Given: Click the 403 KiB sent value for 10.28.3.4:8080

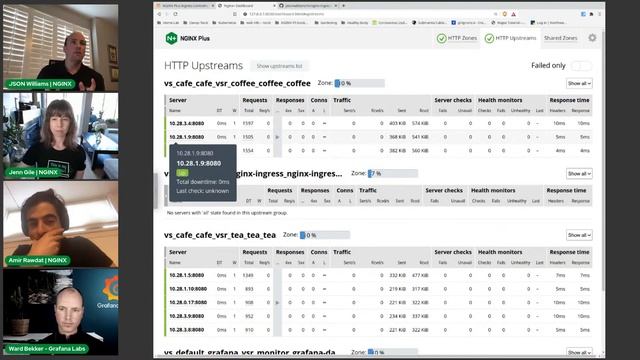Looking at the screenshot, I should tap(397, 123).
